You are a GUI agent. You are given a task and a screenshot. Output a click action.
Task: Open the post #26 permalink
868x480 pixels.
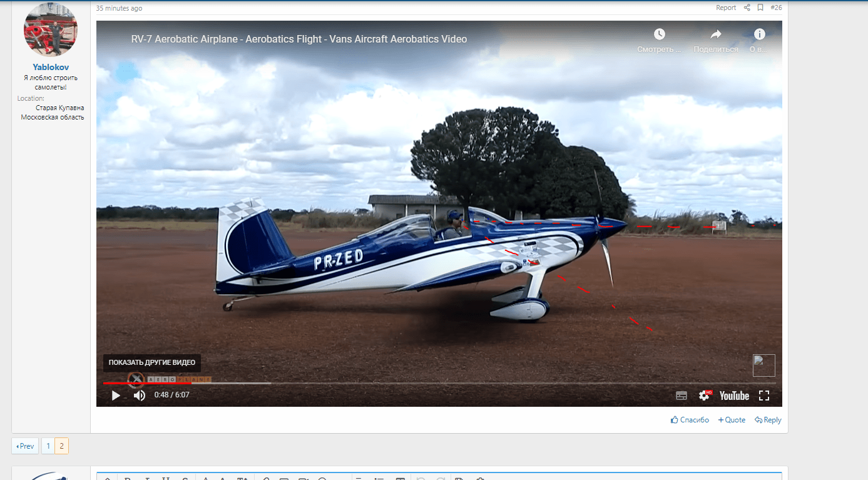(776, 8)
